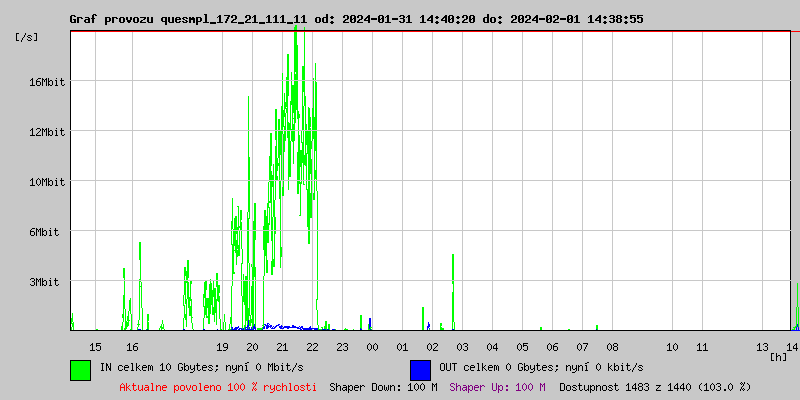Viewport: 800px width, 400px height.
Task: Click the '[/s]' unit label
Action: 27,37
